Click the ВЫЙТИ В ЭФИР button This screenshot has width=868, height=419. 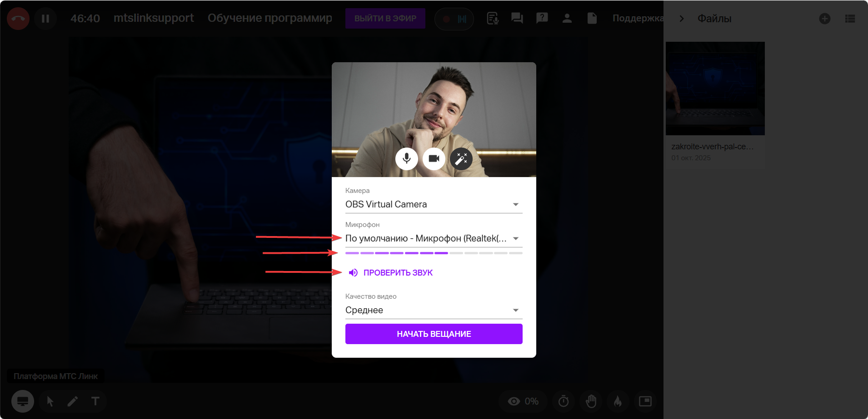click(385, 19)
